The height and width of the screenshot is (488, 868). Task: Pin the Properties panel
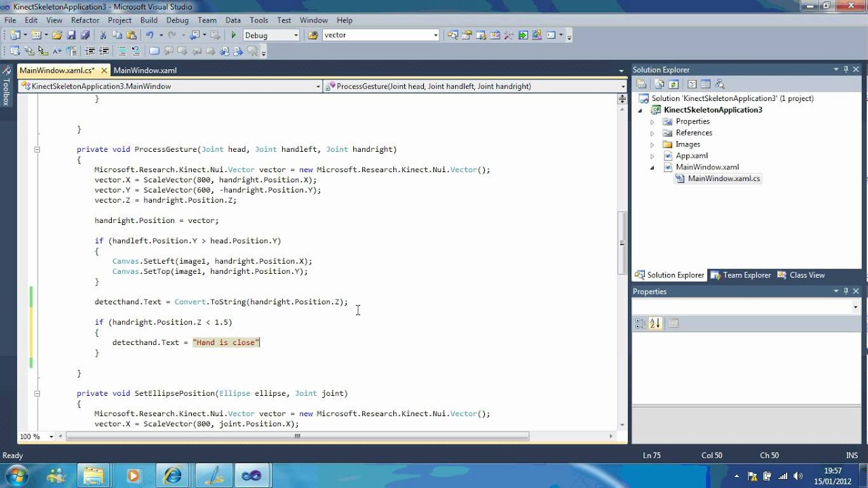tap(846, 291)
